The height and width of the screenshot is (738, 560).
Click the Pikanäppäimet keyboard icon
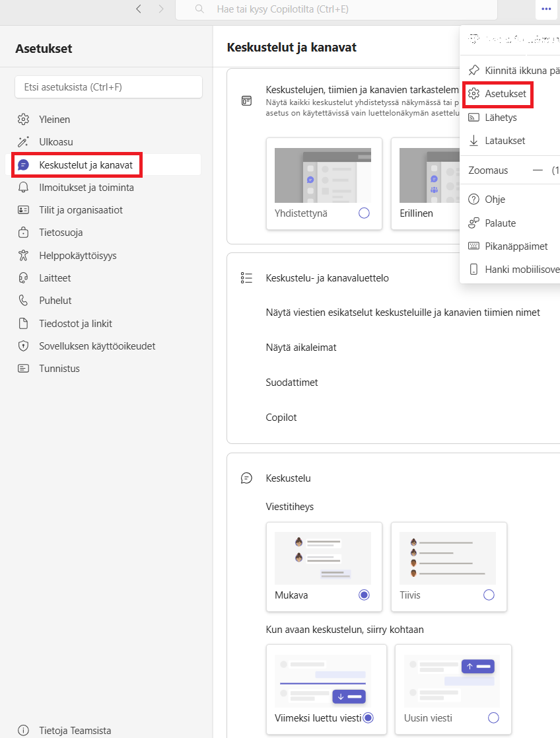[474, 246]
